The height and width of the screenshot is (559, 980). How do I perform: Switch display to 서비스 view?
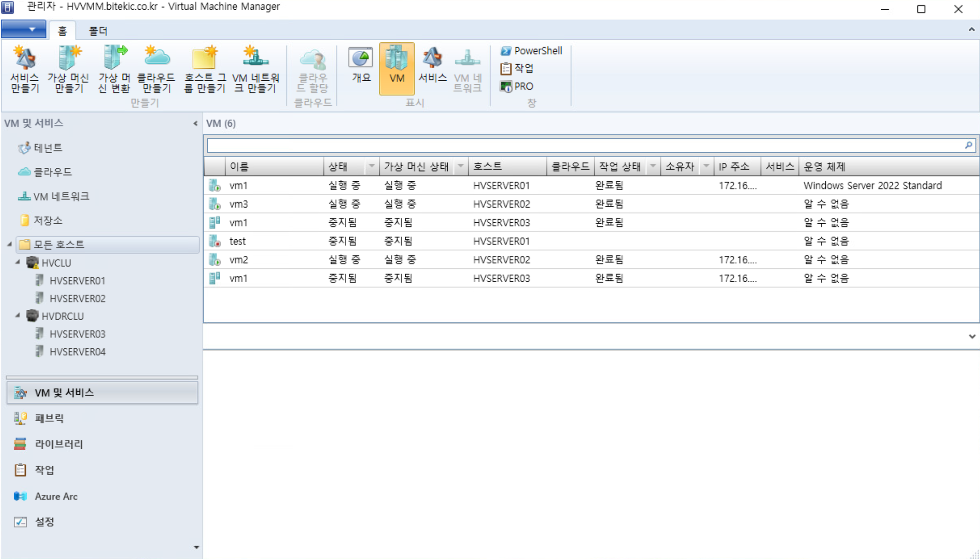(432, 65)
